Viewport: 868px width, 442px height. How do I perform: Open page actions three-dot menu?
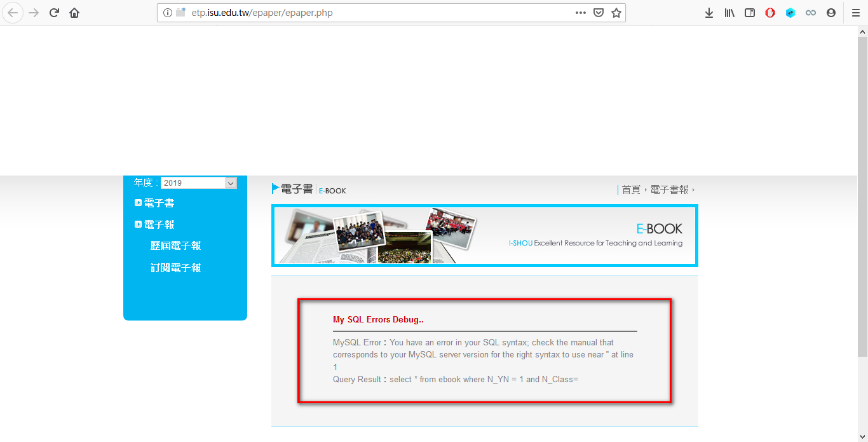[x=581, y=13]
